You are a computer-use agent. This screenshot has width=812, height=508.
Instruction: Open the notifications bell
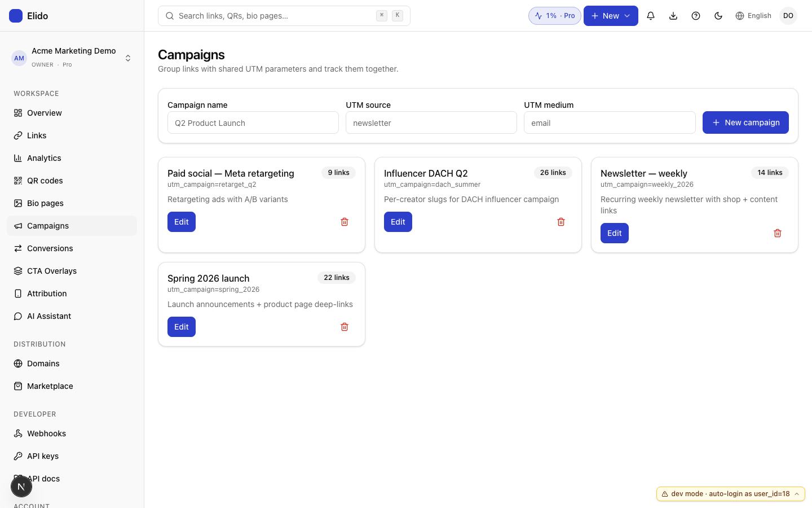tap(651, 16)
